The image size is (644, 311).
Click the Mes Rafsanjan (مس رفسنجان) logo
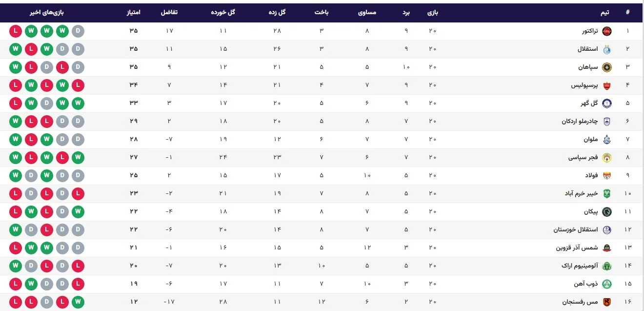point(607,302)
